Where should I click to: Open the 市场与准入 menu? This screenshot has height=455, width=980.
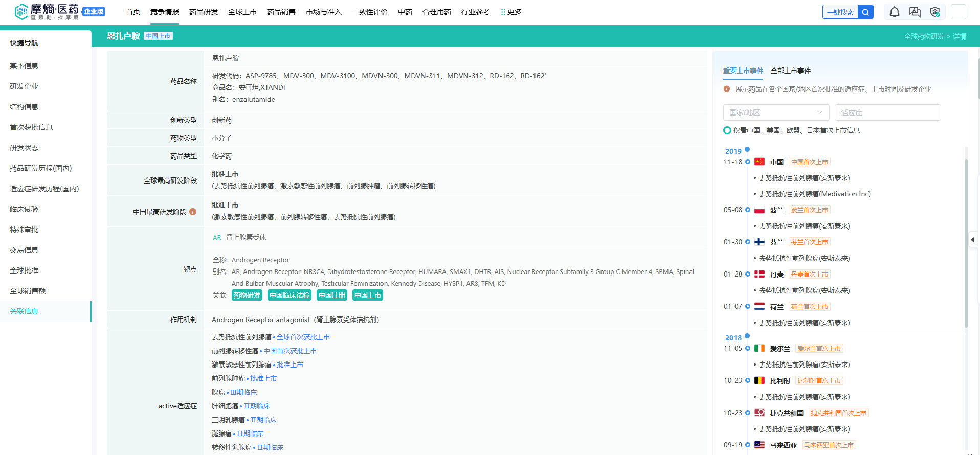324,12
